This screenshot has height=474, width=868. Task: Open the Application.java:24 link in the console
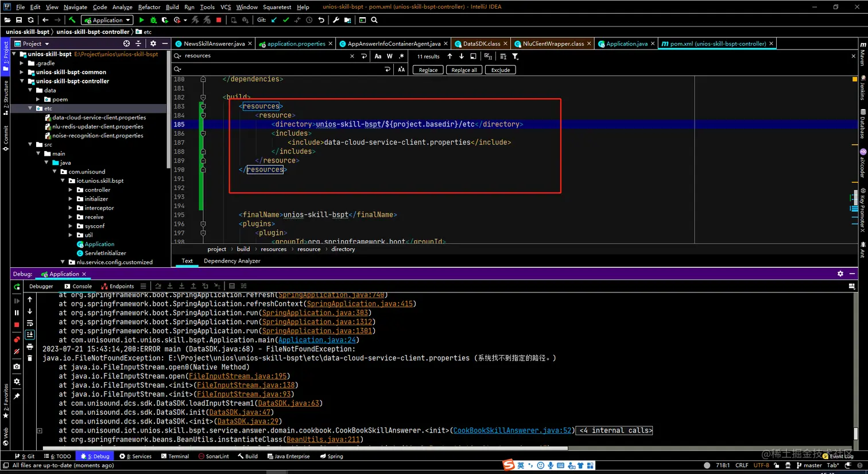pos(317,340)
